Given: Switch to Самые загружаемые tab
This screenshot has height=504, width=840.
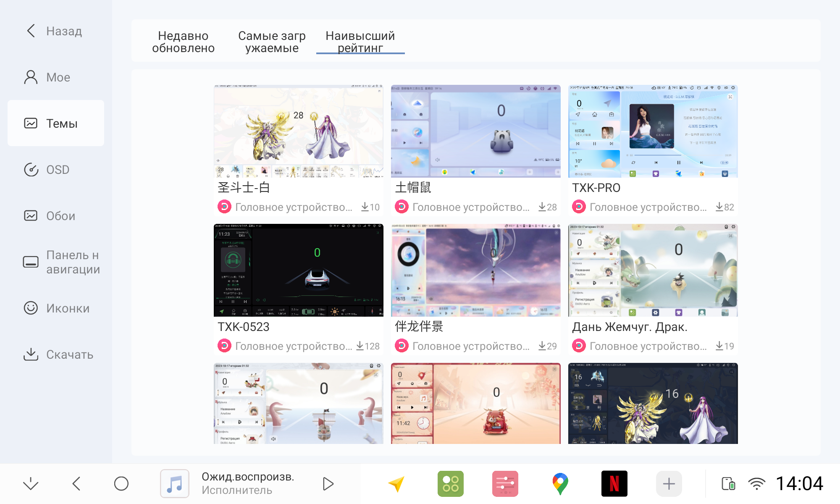Looking at the screenshot, I should (x=272, y=42).
